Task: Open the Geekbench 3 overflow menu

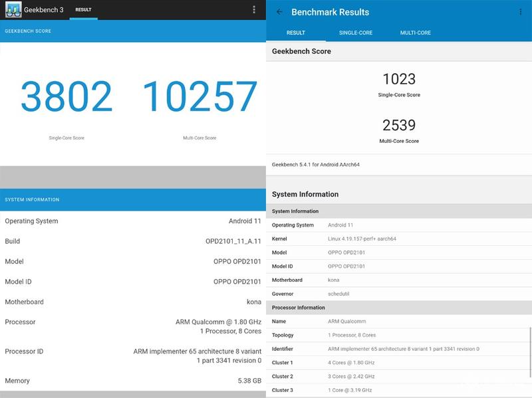Action: pyautogui.click(x=254, y=9)
